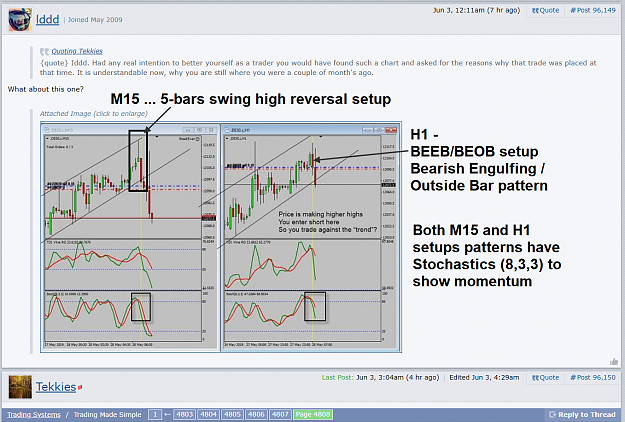625x422 pixels.
Task: Open the Trading Made Simple thread title
Action: coord(107,414)
